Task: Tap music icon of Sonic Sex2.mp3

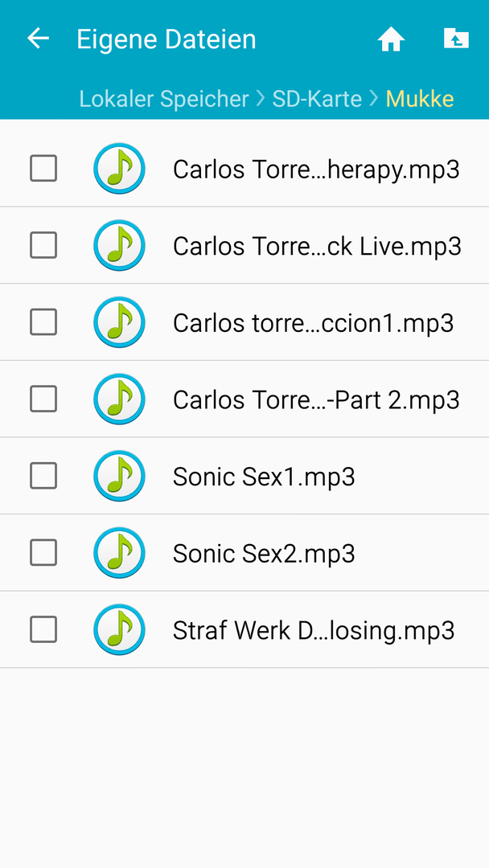Action: 119,552
